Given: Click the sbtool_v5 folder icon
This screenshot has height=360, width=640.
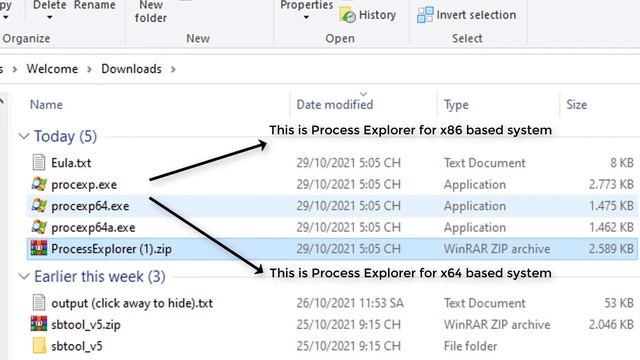Looking at the screenshot, I should (x=39, y=346).
